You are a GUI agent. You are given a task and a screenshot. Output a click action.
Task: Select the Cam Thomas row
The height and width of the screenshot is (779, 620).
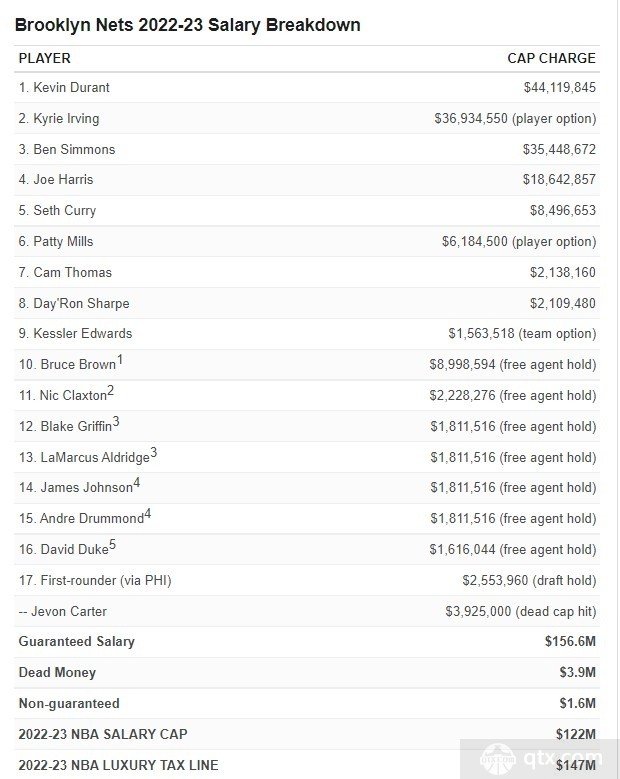[x=307, y=272]
